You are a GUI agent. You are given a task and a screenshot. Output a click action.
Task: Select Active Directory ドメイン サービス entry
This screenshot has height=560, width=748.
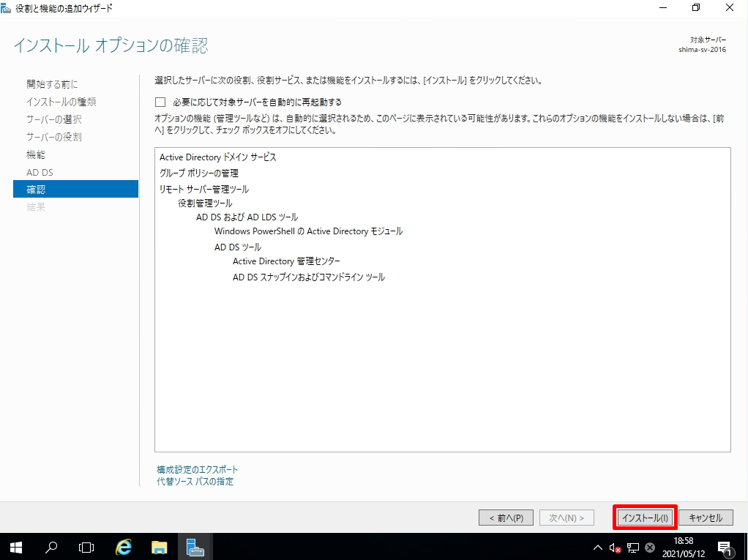(x=218, y=157)
